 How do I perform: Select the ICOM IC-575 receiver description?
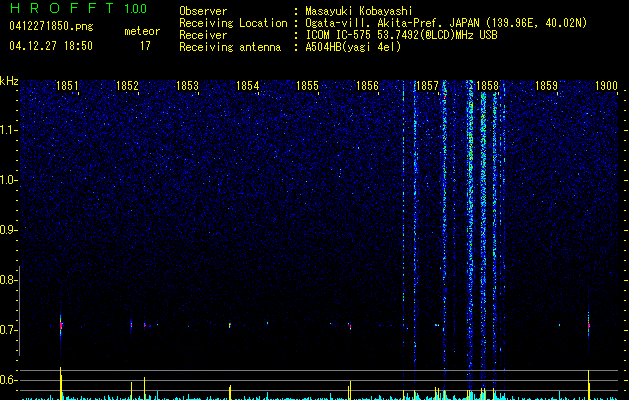[401, 35]
